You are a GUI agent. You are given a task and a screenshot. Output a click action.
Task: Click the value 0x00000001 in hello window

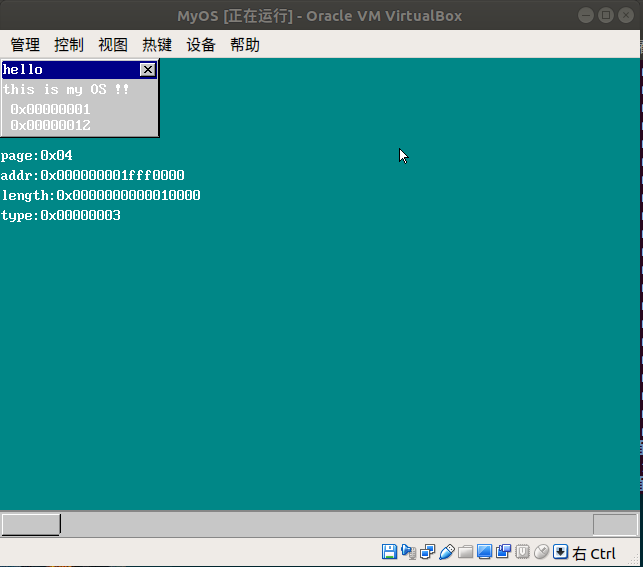[50, 109]
